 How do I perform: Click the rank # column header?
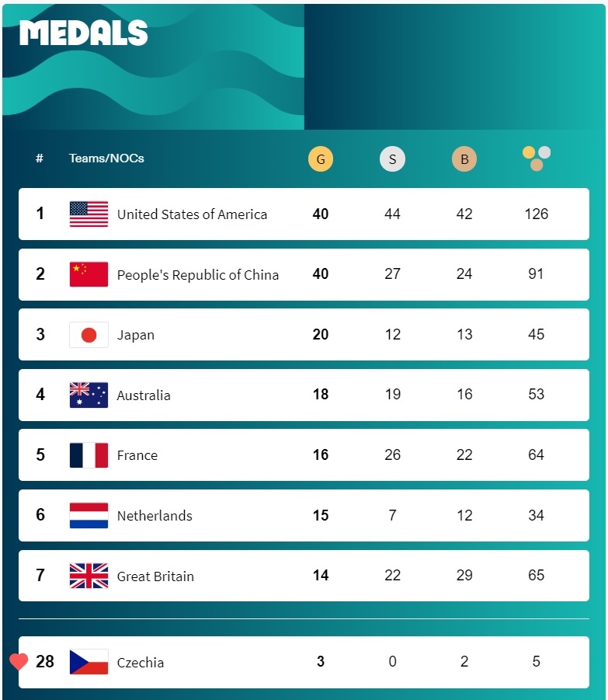pyautogui.click(x=40, y=158)
